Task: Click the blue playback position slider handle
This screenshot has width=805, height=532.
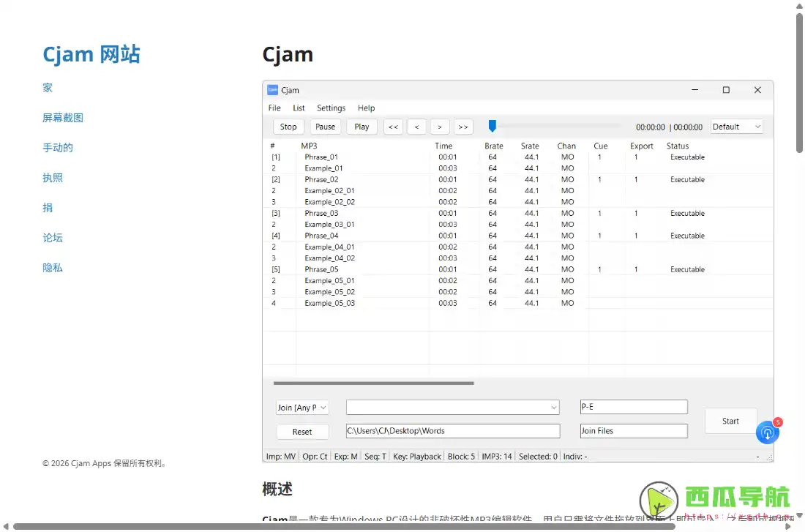Action: 493,126
